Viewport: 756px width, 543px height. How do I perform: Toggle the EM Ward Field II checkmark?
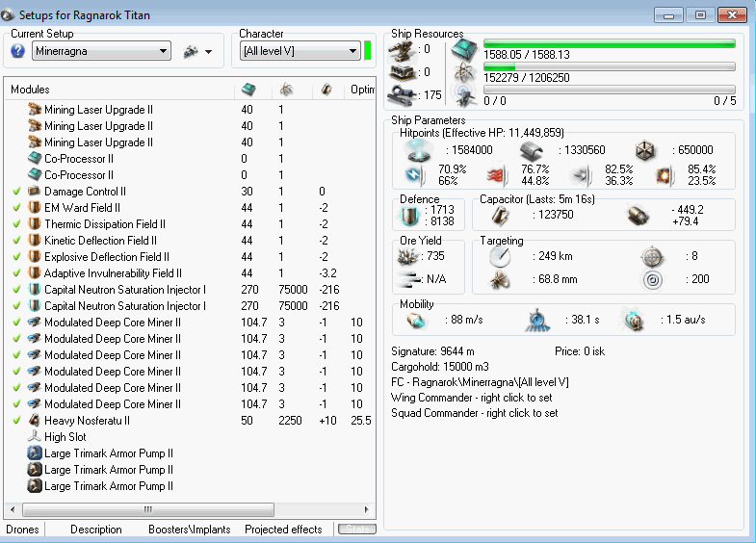(17, 208)
